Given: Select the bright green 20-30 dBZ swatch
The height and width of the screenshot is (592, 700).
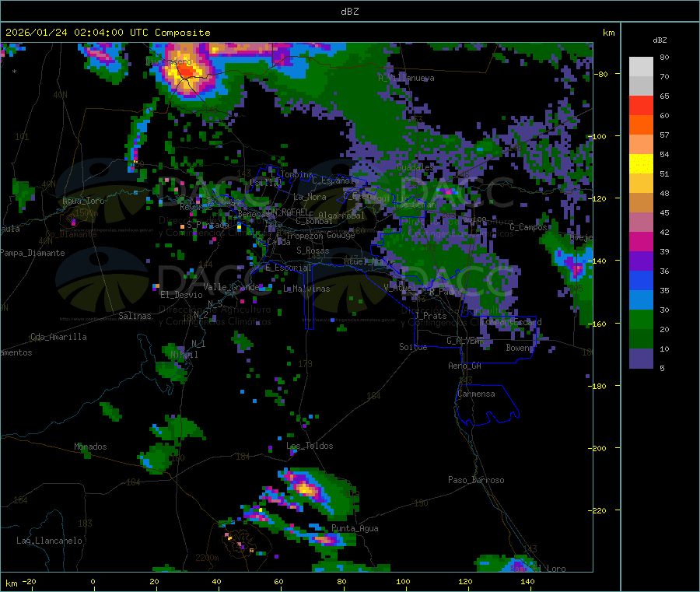Looking at the screenshot, I should tap(641, 319).
